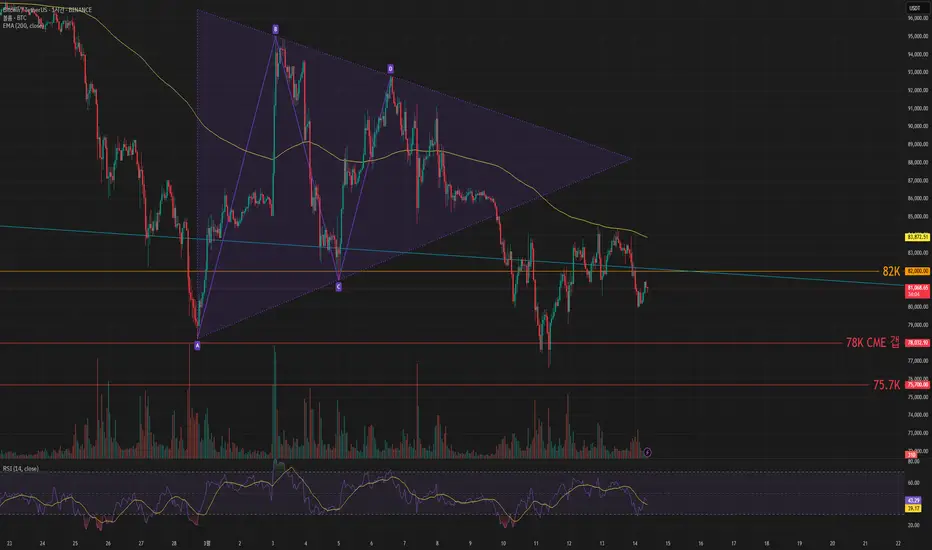Click the purple 43.29 RSI value tag
The image size is (932, 550).
click(x=914, y=501)
